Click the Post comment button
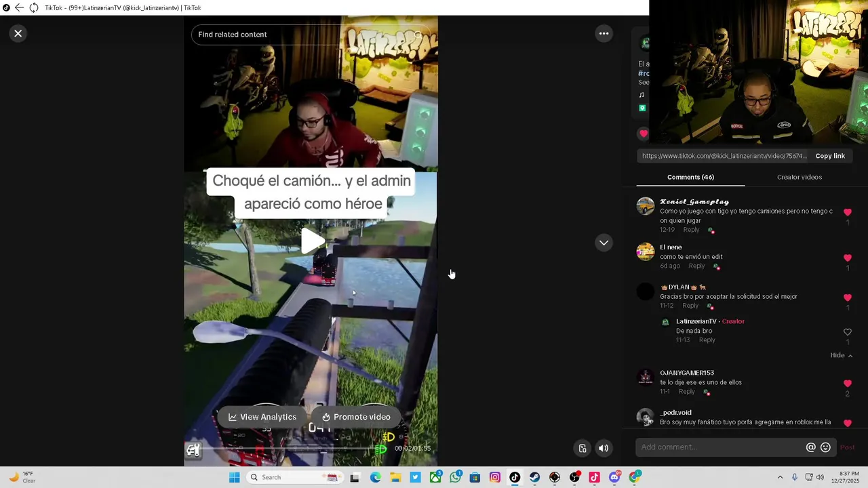The height and width of the screenshot is (488, 868). (x=847, y=447)
